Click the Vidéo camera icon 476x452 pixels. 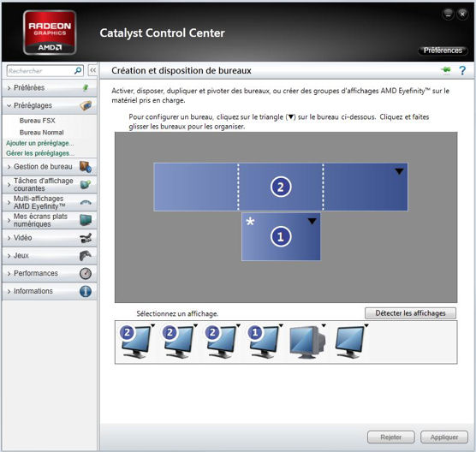pyautogui.click(x=86, y=238)
